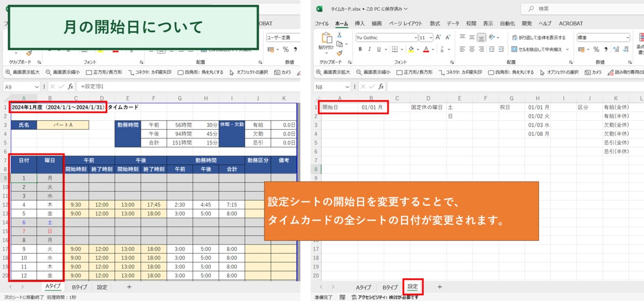Click the Borders icon in right window
The width and height of the screenshot is (644, 301).
[394, 49]
